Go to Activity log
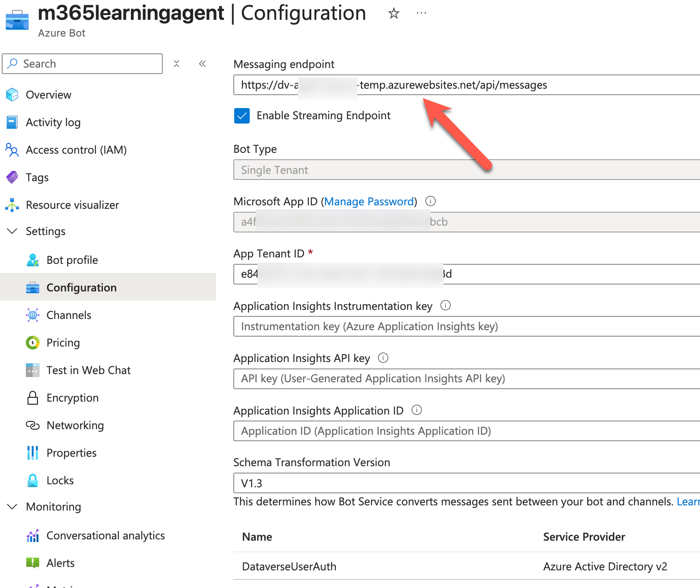This screenshot has width=700, height=588. pos(53,122)
